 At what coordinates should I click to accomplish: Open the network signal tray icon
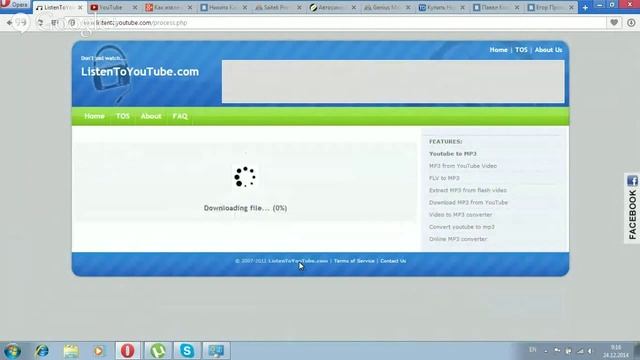point(580,351)
